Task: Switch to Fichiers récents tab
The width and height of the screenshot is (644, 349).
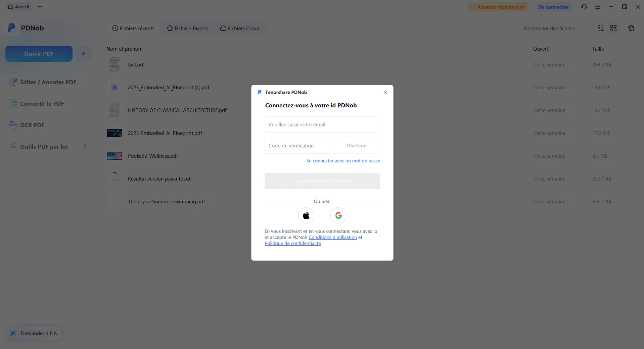Action: coord(133,29)
